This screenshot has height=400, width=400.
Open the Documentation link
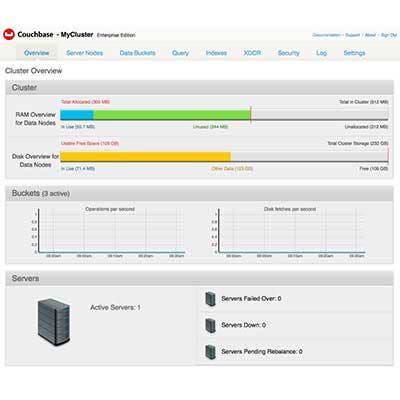pos(326,35)
